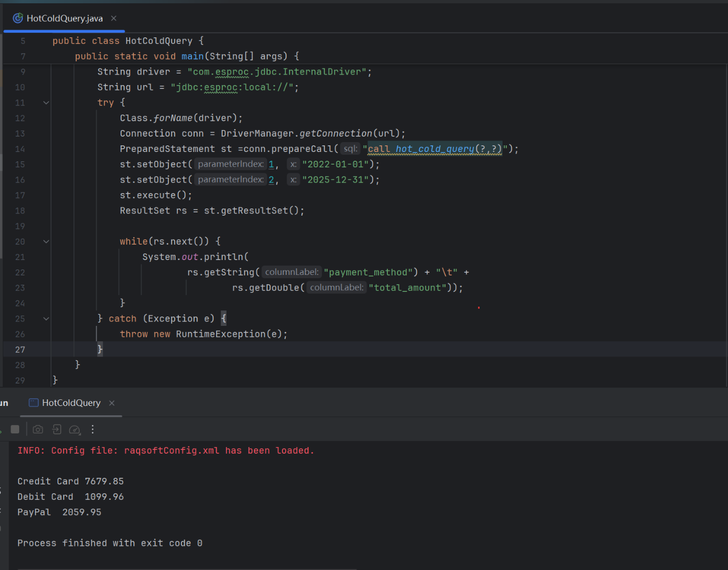Fold the catch block at line 25
The width and height of the screenshot is (728, 570).
pos(46,319)
